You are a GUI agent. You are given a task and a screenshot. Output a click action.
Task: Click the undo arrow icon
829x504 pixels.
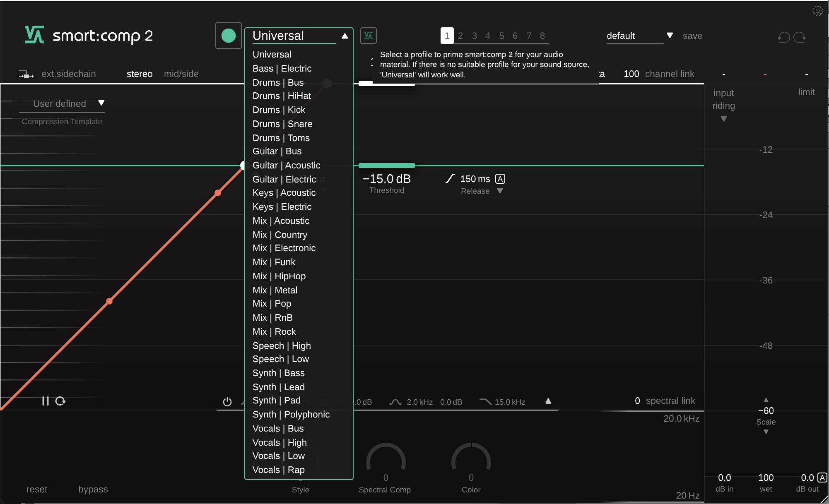click(x=783, y=37)
